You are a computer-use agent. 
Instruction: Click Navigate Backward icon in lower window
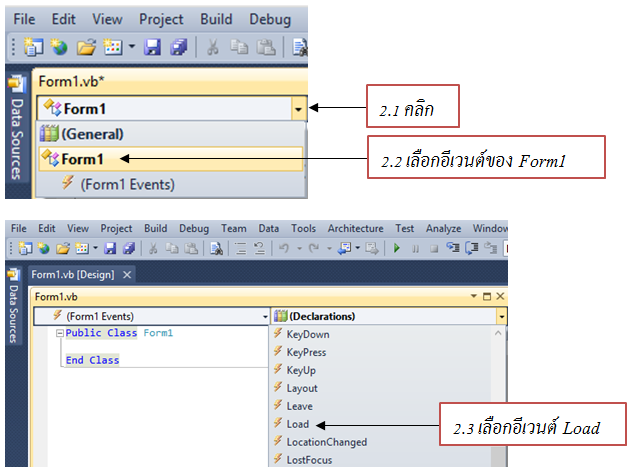(344, 248)
